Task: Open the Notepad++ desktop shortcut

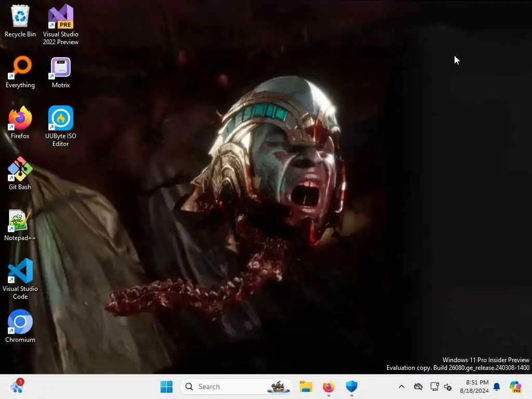Action: point(20,224)
